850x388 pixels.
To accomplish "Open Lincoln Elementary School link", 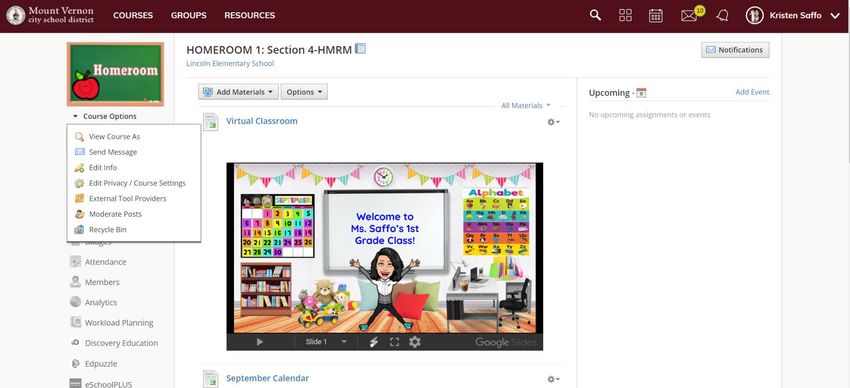I will point(230,63).
